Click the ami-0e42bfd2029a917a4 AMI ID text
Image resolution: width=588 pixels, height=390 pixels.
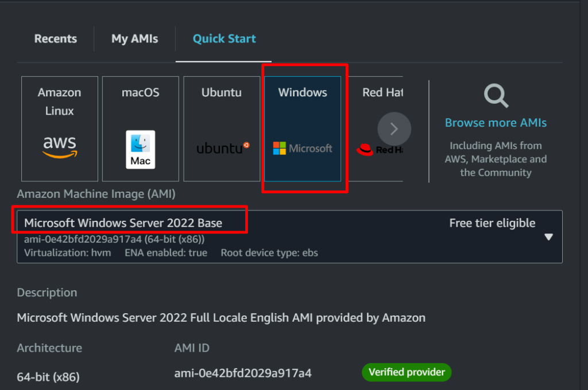[x=243, y=372]
